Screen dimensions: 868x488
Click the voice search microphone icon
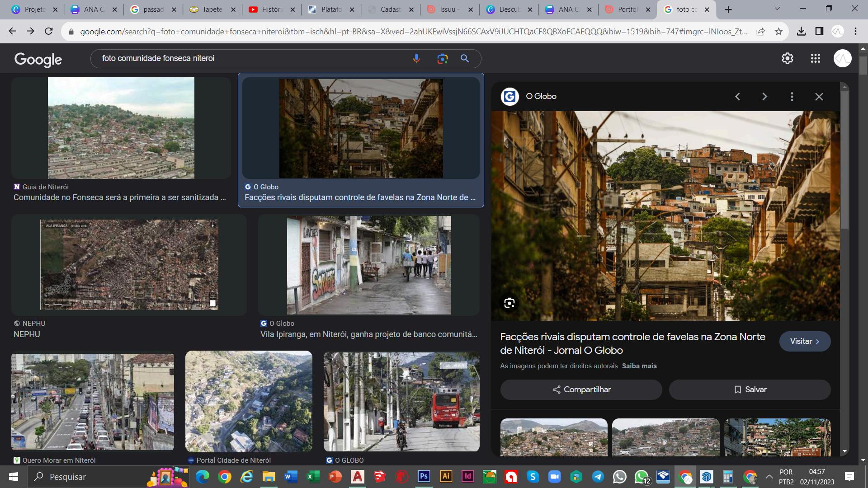[416, 59]
